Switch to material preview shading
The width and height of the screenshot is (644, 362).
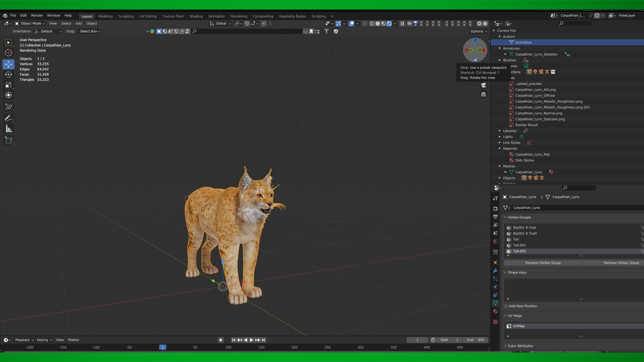tap(383, 23)
